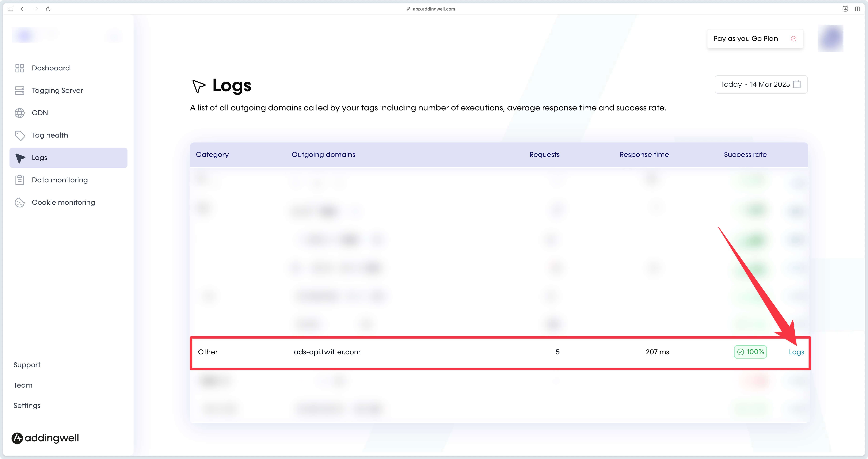Click the Tagging Server stack icon

pyautogui.click(x=19, y=90)
